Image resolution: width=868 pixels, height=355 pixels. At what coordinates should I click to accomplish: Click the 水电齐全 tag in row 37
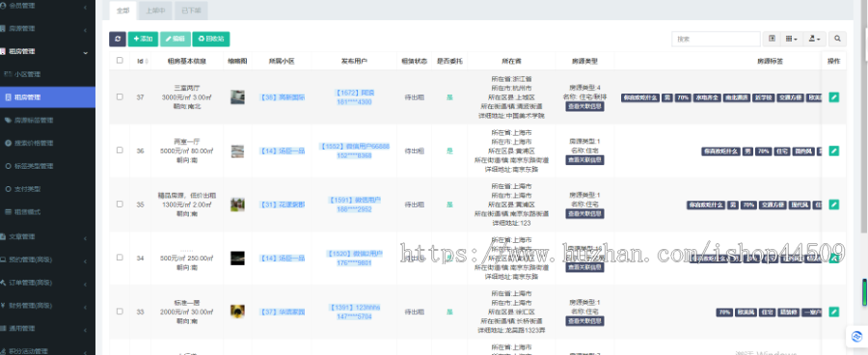pos(707,97)
